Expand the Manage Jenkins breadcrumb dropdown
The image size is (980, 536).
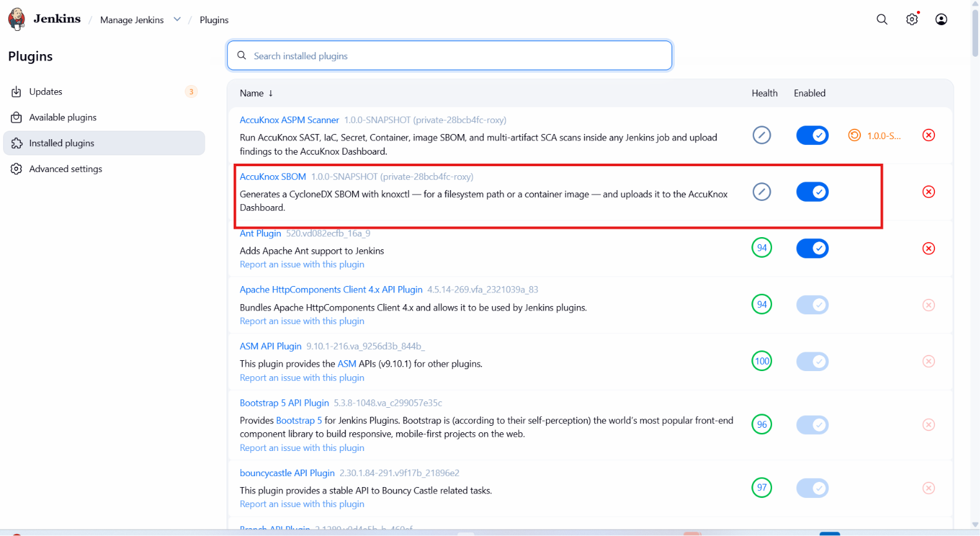click(x=177, y=19)
